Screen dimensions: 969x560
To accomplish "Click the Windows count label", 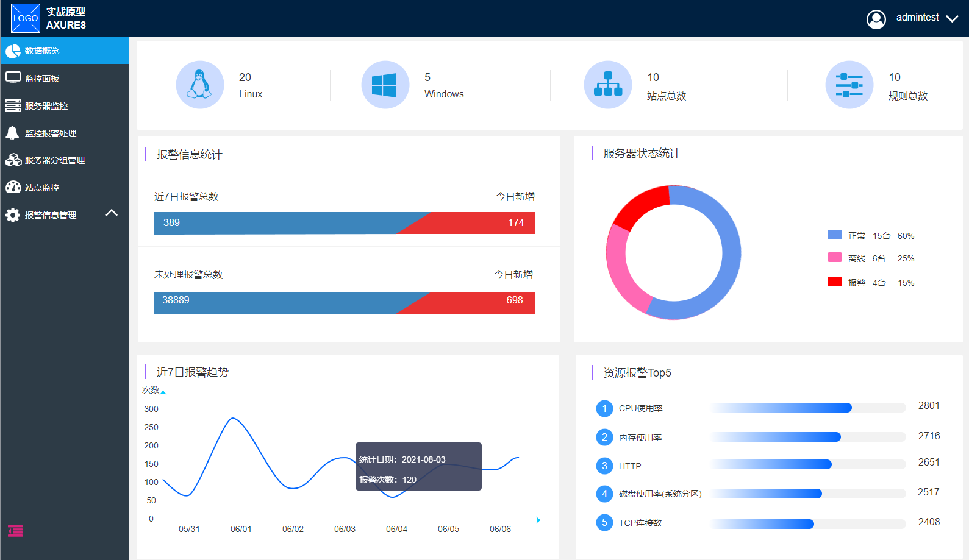I will coord(444,94).
